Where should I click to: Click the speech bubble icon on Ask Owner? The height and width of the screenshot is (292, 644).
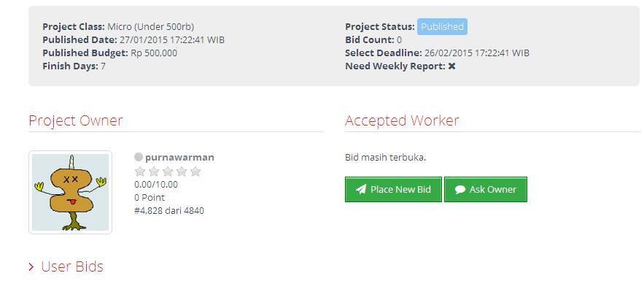click(x=460, y=190)
